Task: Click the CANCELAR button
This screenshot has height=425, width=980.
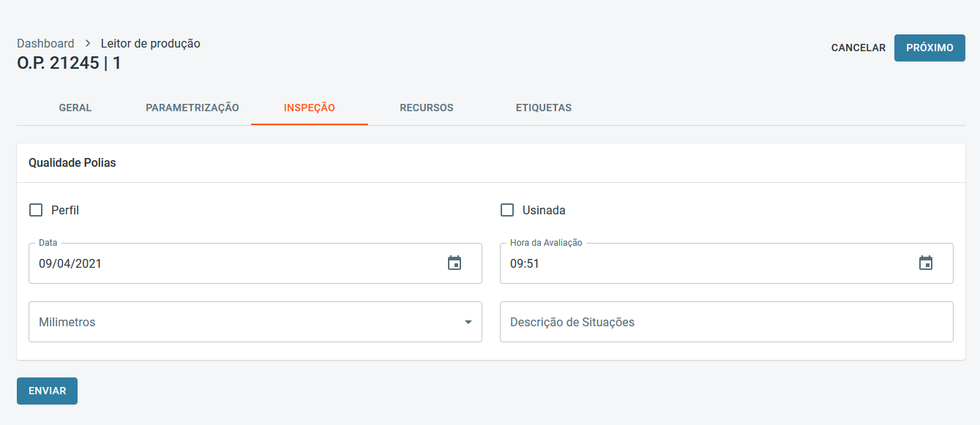Action: click(x=859, y=48)
